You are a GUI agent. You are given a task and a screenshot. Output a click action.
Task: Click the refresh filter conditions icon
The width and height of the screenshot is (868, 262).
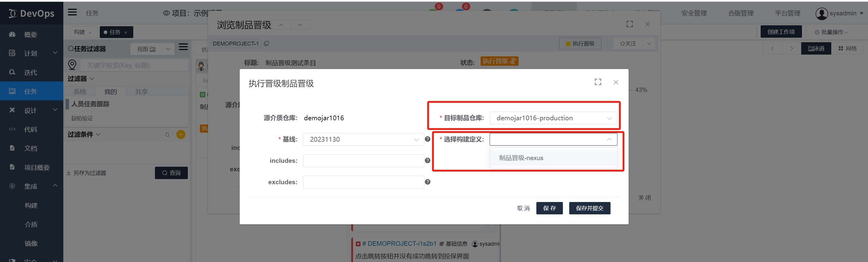[x=167, y=135]
